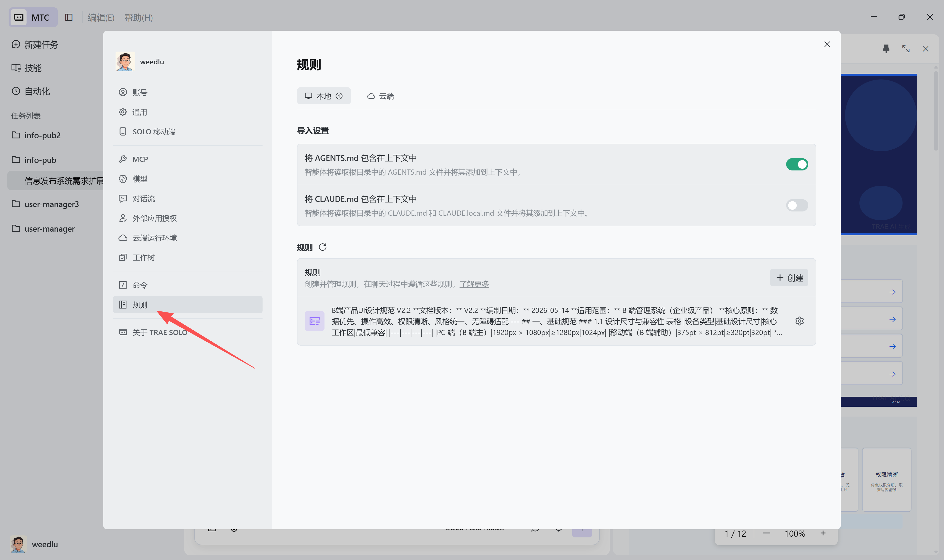This screenshot has height=560, width=944.
Task: Click weedlu profile at bottom left
Action: pyautogui.click(x=34, y=544)
